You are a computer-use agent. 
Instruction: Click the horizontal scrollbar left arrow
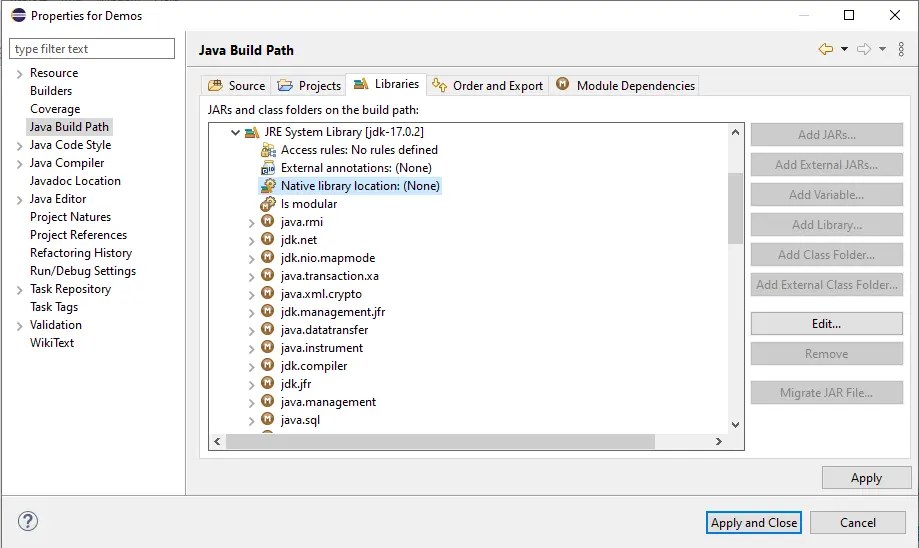[x=217, y=441]
